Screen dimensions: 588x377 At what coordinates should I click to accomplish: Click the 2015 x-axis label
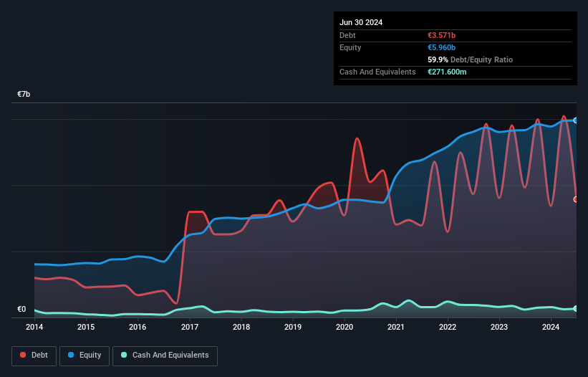86,327
